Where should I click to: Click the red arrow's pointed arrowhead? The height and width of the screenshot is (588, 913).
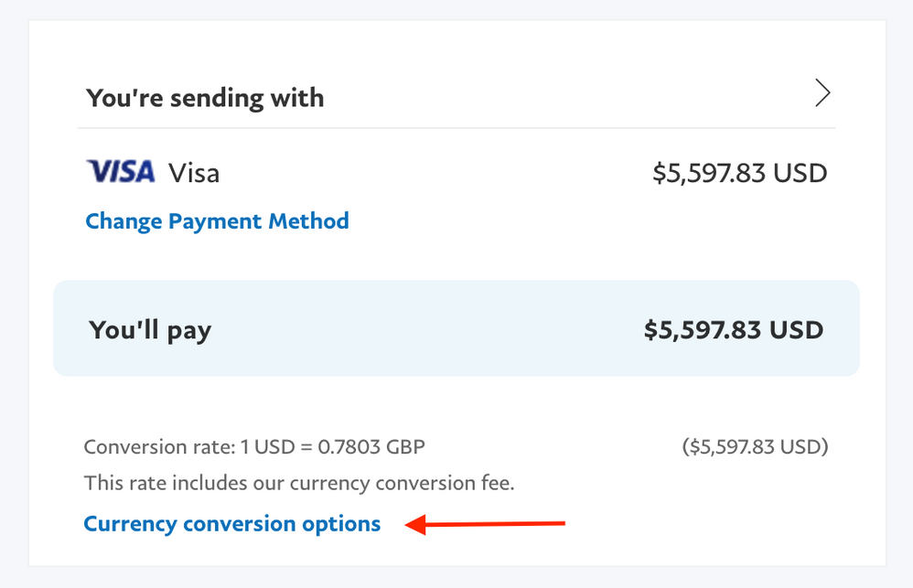[414, 525]
